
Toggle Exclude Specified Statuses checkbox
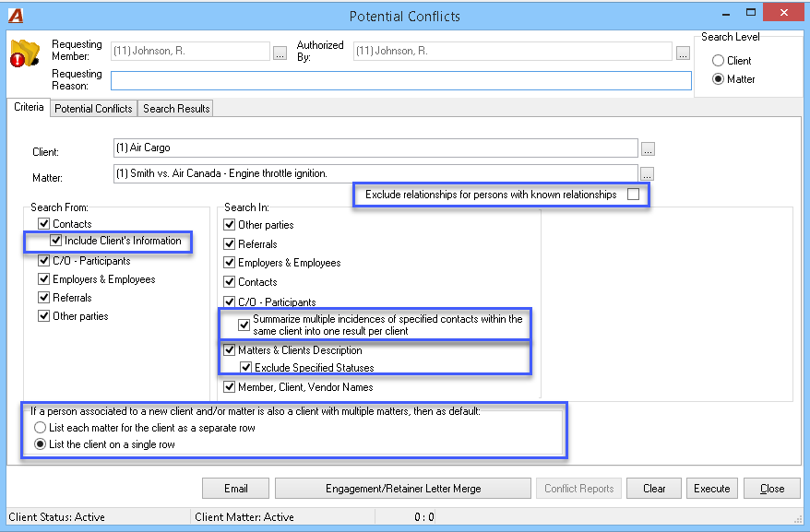[x=246, y=368]
